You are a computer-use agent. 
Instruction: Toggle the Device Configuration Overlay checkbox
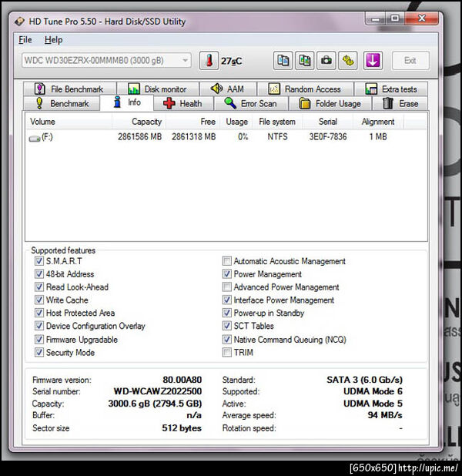[38, 326]
